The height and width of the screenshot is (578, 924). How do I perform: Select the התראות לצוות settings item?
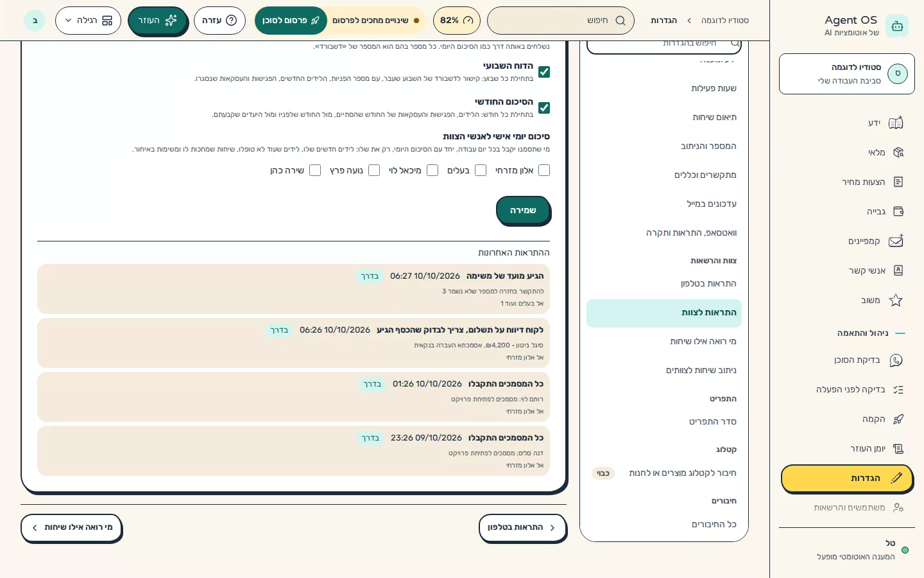(x=664, y=313)
